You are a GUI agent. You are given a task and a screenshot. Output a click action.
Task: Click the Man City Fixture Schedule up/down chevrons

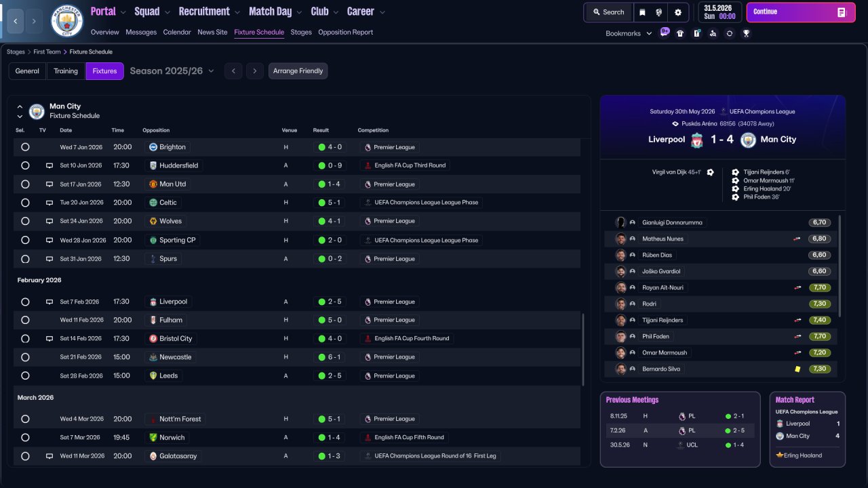pos(20,111)
